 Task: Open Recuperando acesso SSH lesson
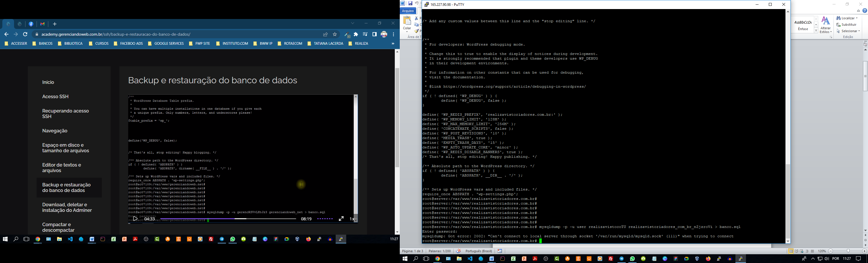[x=65, y=114]
